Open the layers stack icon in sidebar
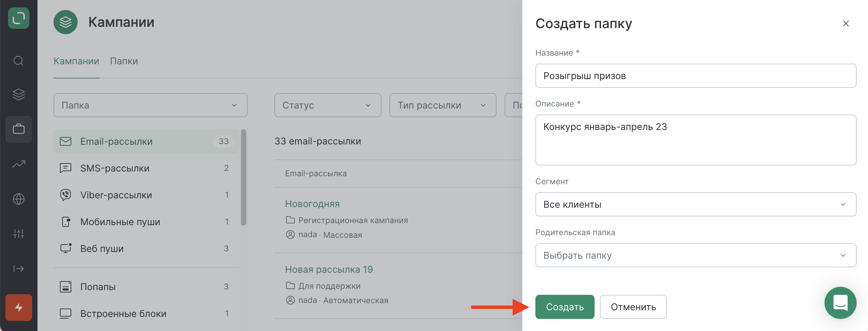Screen dimensions: 868x331 coord(18,94)
